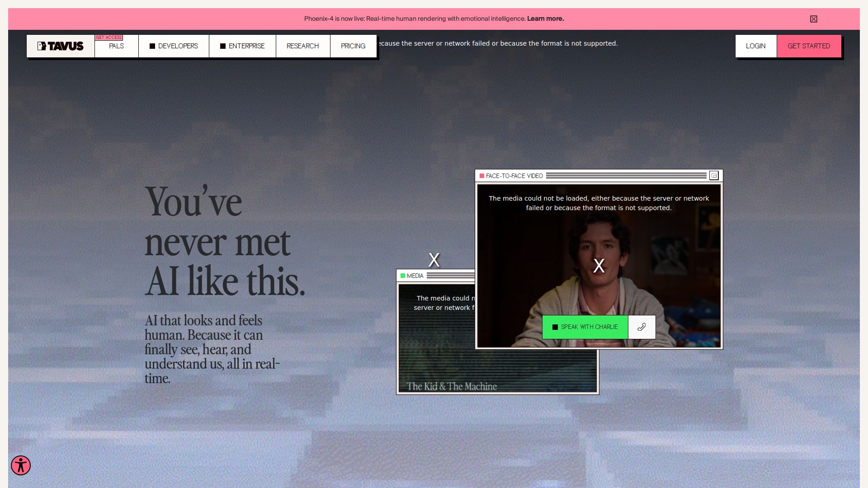Expand the Developers nav dropdown
Viewport: 868px width, 488px height.
tap(174, 46)
